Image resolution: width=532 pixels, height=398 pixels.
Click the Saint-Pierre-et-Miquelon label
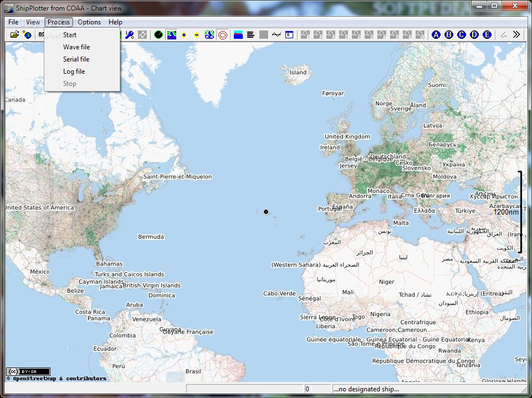click(177, 176)
